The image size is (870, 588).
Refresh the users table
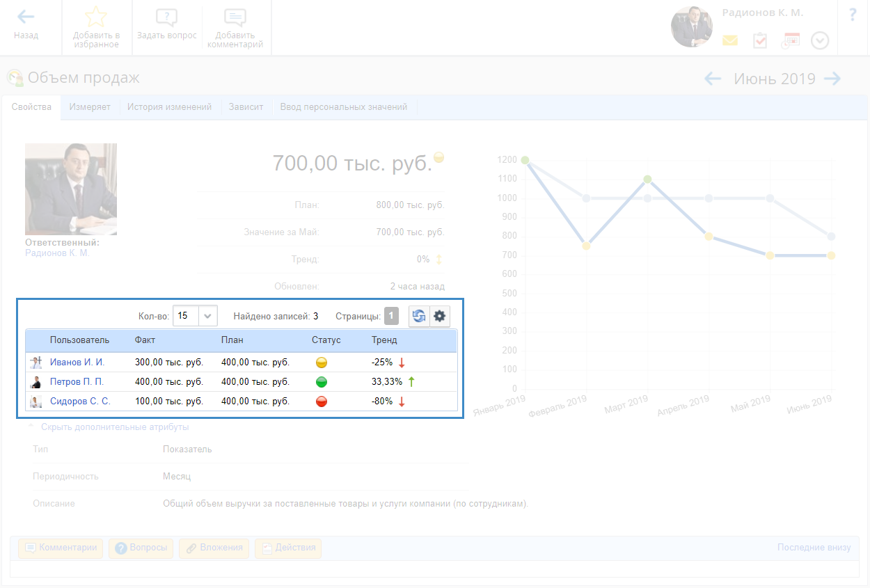pyautogui.click(x=419, y=316)
